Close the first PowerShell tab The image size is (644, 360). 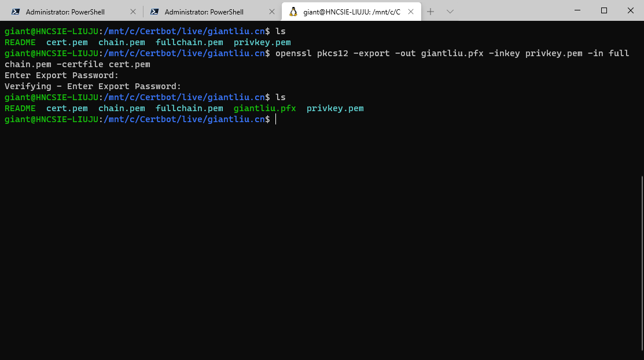133,12
